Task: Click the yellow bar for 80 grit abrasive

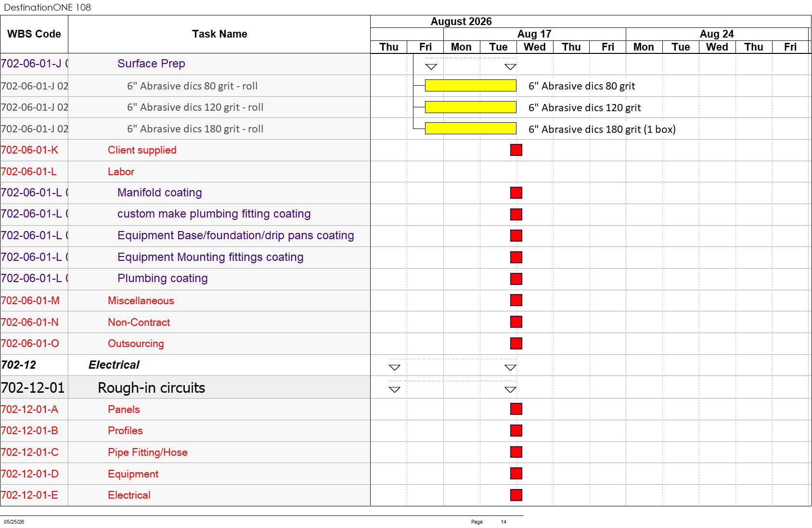Action: click(471, 86)
